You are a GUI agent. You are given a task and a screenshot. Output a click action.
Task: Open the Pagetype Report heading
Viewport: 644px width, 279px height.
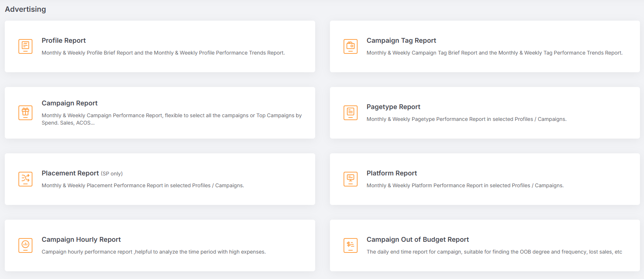point(393,107)
